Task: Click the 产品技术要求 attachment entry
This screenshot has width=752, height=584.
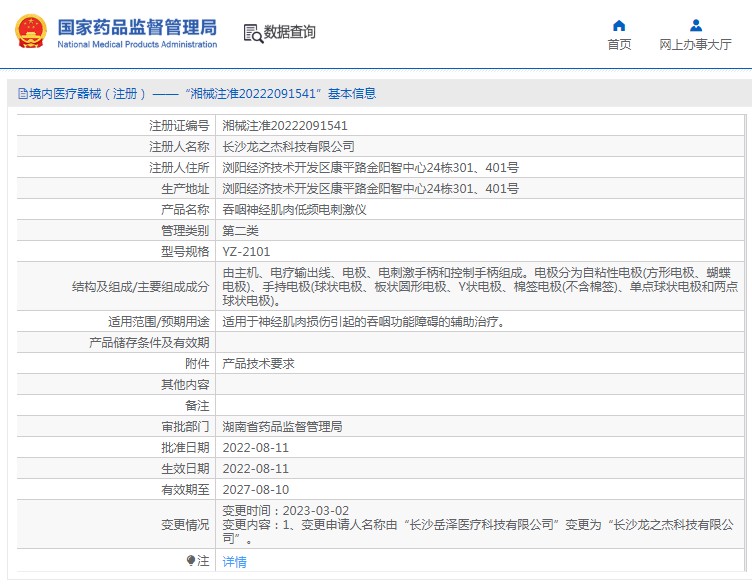Action: pyautogui.click(x=258, y=364)
